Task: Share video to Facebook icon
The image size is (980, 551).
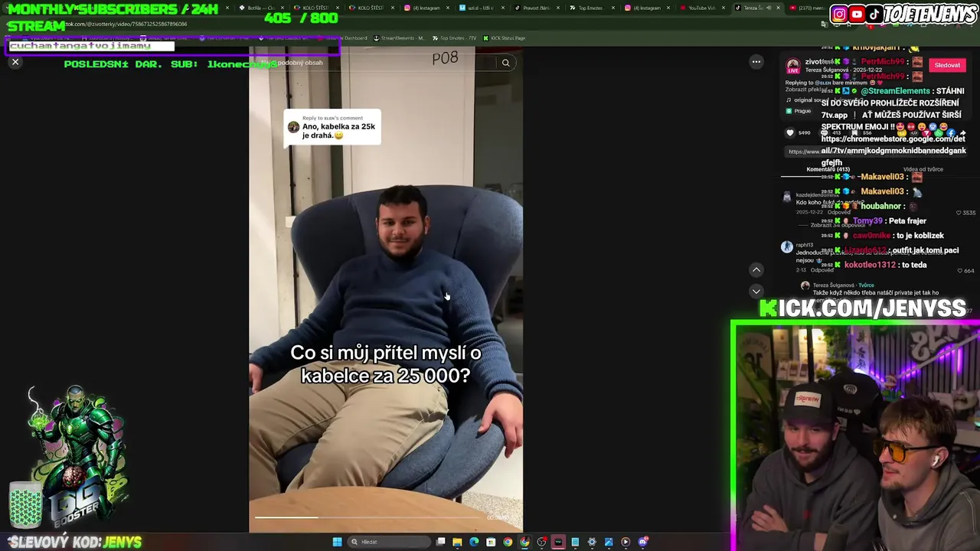Action: (950, 132)
